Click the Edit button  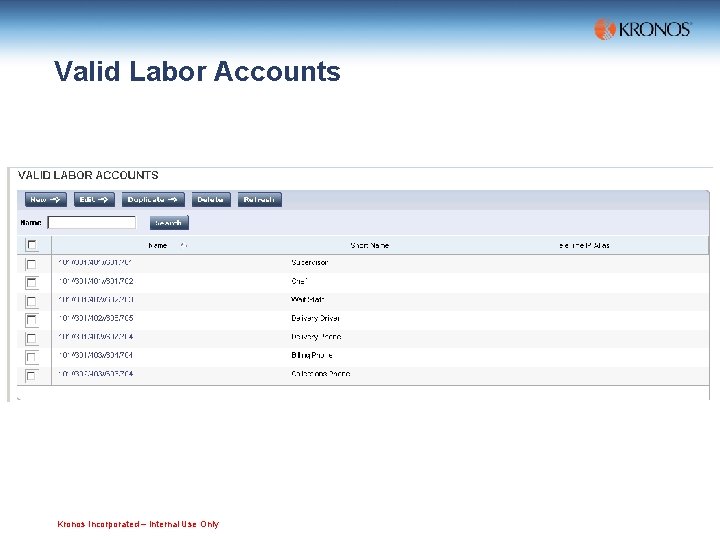click(x=94, y=200)
